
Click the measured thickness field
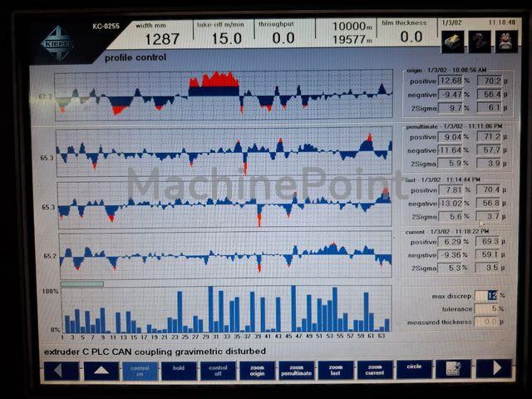486,322
